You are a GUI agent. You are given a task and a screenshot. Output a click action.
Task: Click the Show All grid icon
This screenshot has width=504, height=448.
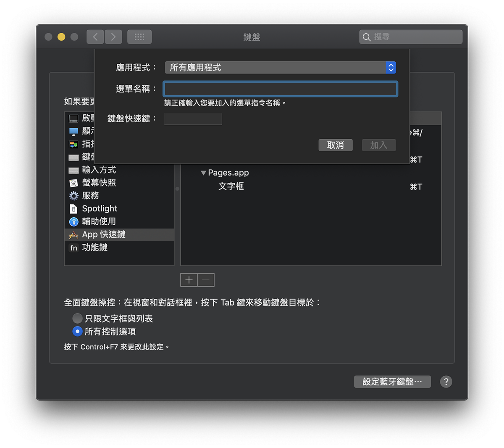point(139,37)
